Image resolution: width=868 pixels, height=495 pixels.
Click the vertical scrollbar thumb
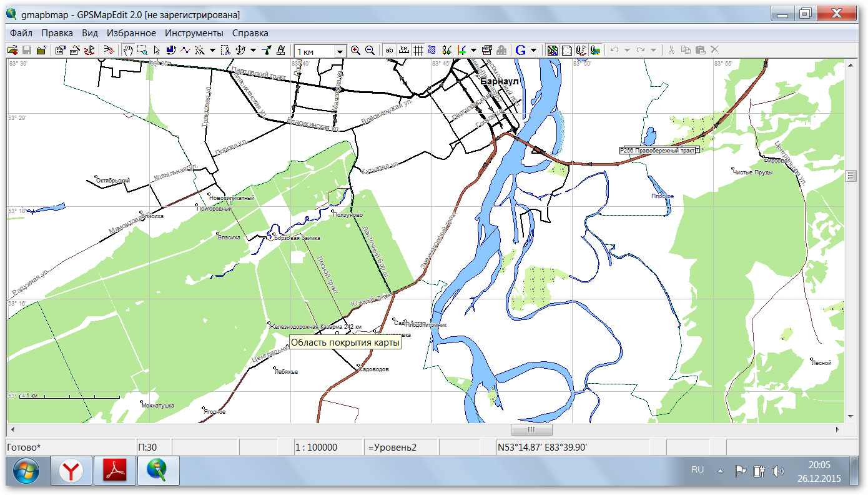point(851,176)
